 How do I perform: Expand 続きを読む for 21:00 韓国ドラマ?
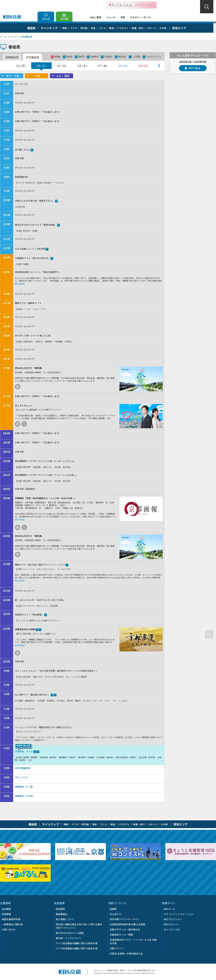pos(20,581)
